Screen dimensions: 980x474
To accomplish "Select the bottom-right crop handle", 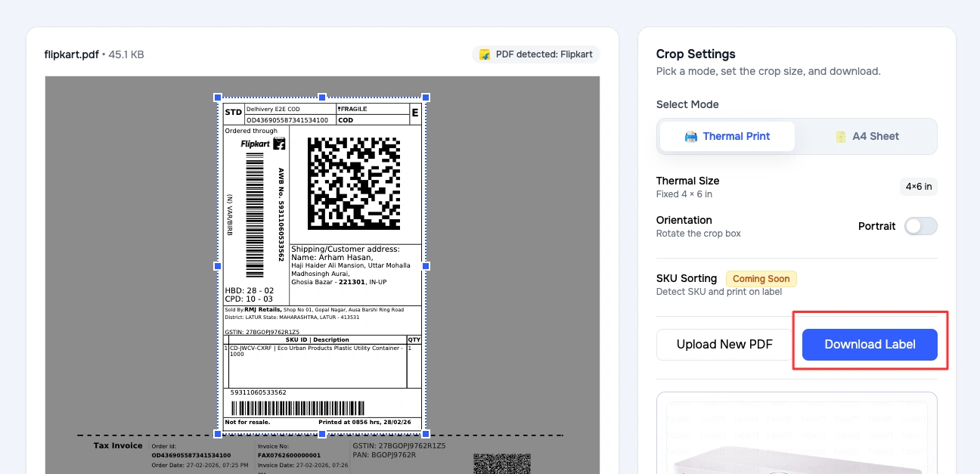I will (x=426, y=434).
